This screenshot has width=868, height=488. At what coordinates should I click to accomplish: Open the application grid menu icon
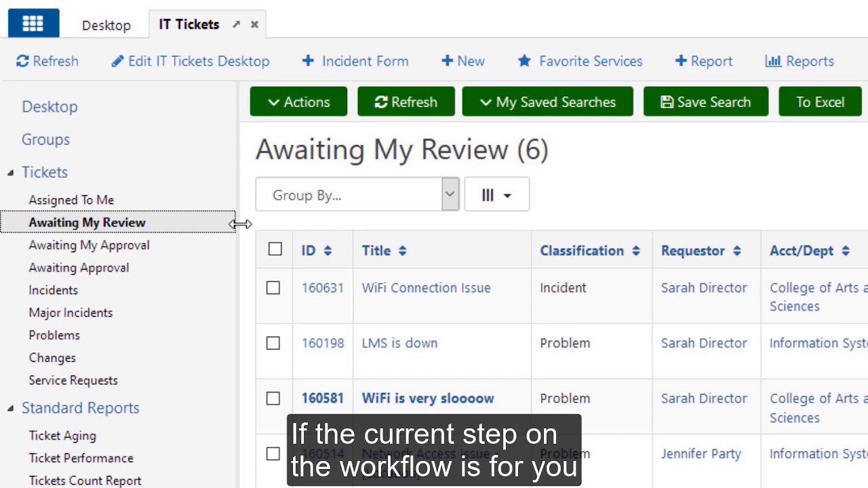pos(33,24)
